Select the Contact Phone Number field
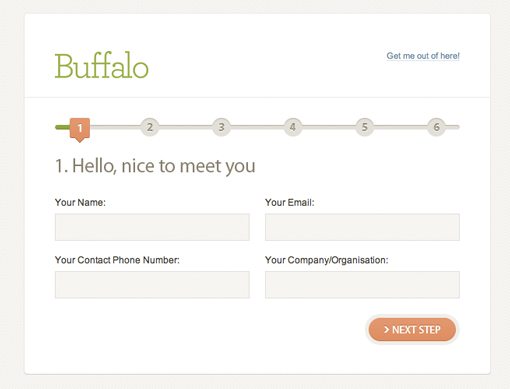 click(x=152, y=285)
